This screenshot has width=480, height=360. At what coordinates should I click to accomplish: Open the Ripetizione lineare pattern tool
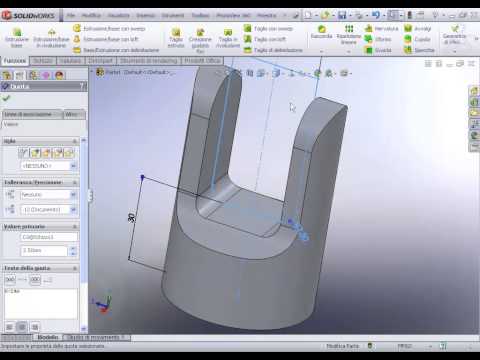coord(349,34)
